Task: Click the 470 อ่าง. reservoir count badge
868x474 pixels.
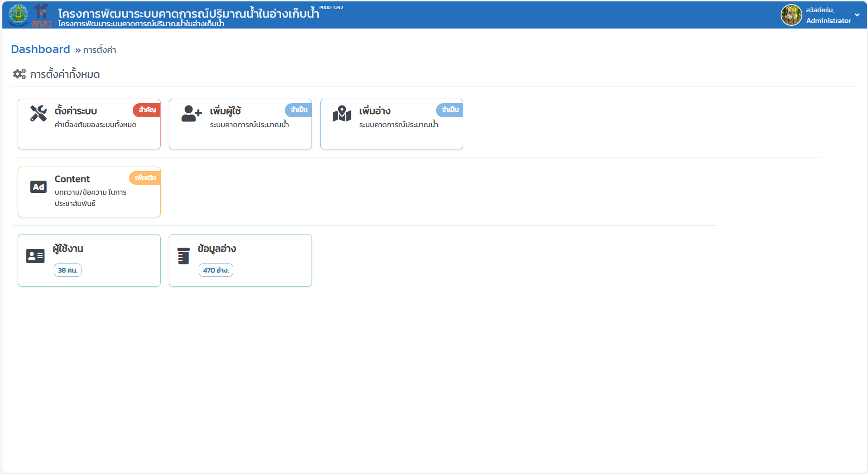Action: (216, 270)
